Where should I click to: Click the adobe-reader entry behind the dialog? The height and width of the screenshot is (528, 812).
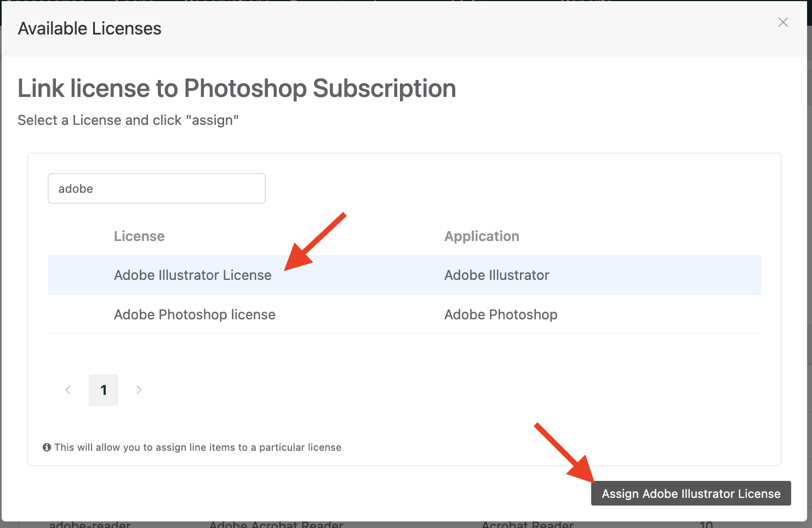click(90, 525)
